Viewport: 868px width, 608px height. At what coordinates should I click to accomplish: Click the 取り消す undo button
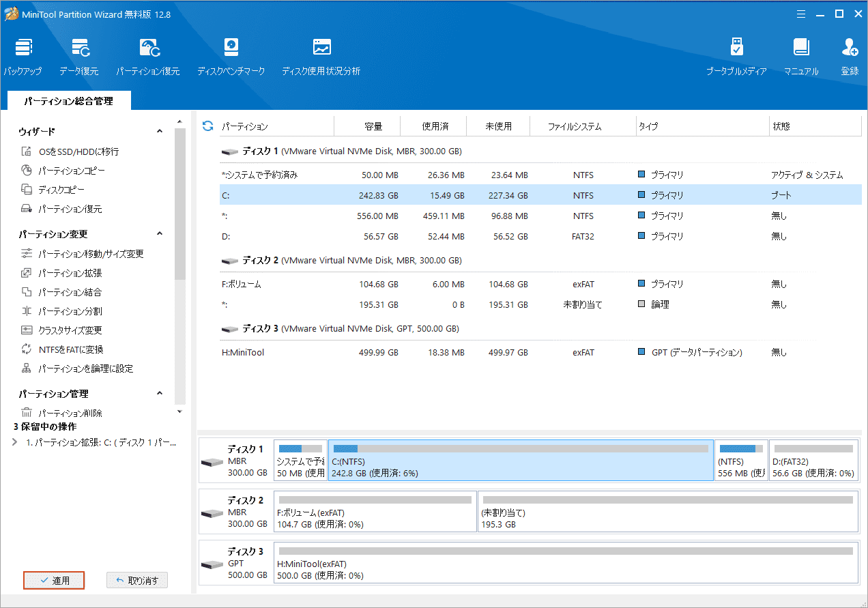coord(137,581)
